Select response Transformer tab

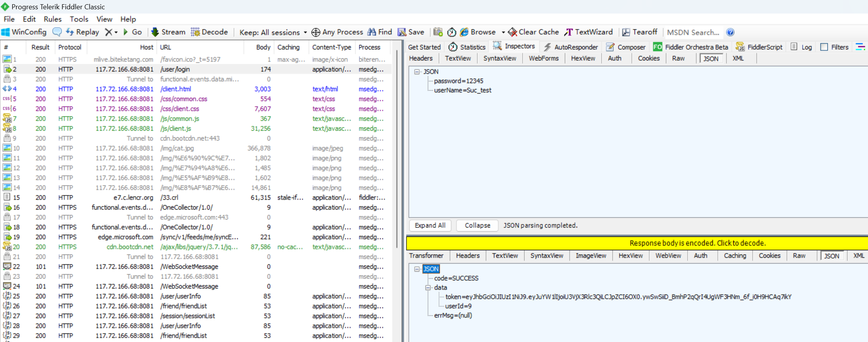click(x=426, y=256)
